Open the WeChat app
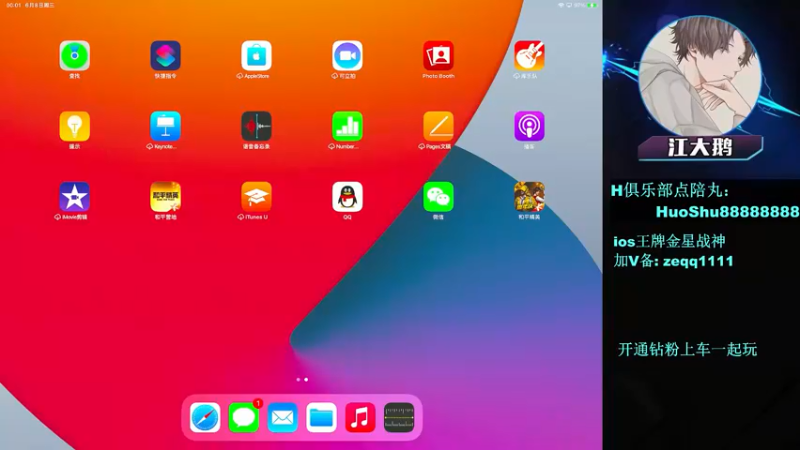This screenshot has height=450, width=800. [x=438, y=196]
